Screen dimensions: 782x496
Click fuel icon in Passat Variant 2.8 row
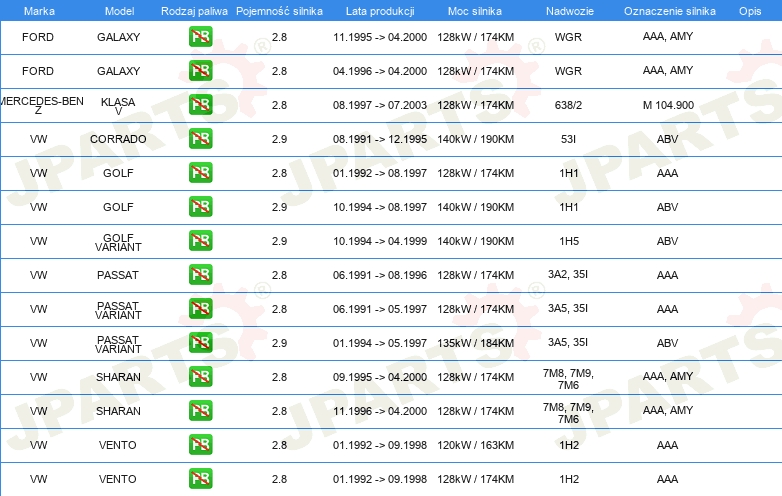(x=200, y=309)
